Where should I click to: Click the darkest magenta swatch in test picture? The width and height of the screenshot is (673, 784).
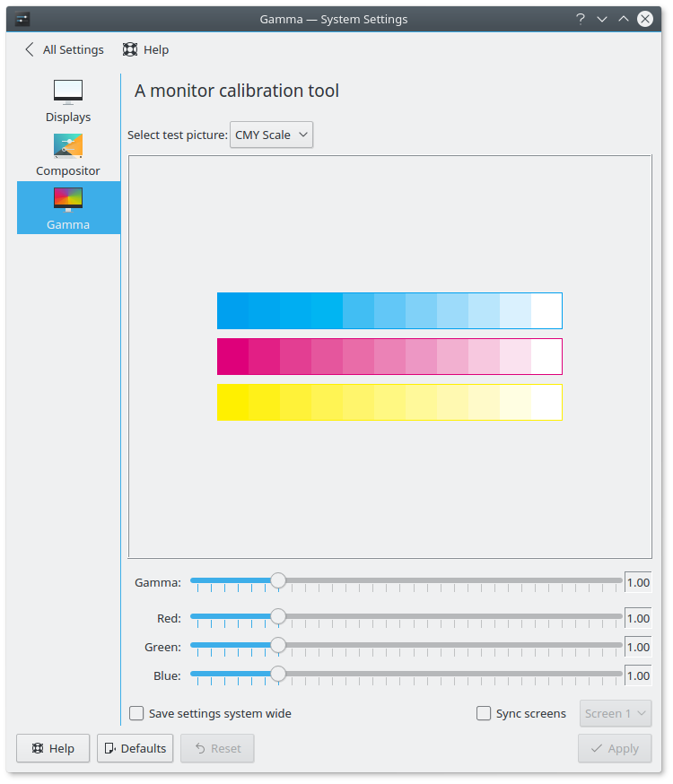(x=232, y=356)
